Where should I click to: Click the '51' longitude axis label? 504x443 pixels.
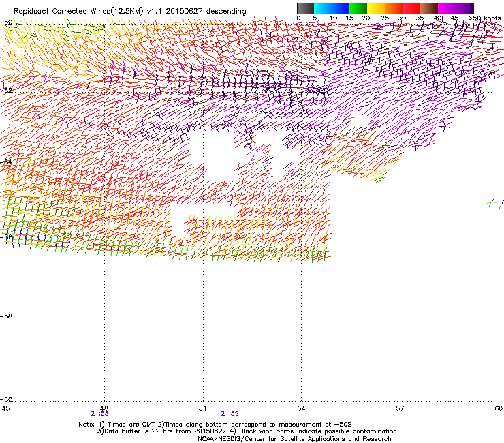[x=202, y=408]
